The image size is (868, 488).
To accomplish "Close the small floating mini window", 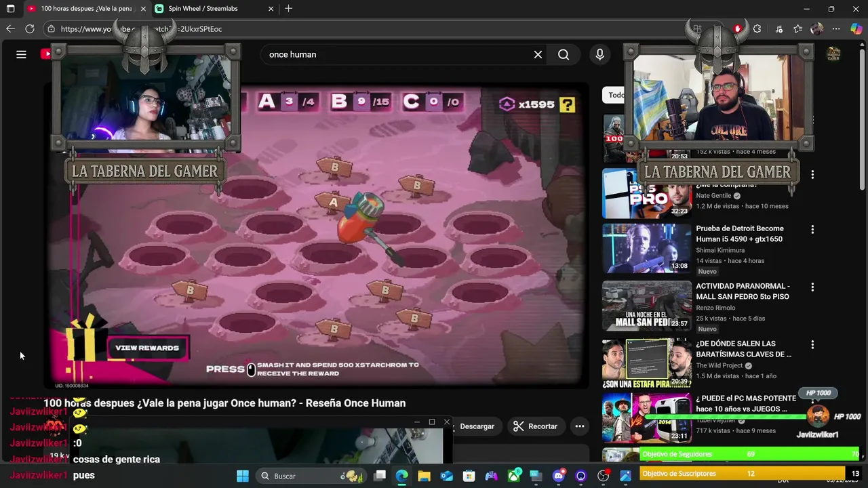I will [x=446, y=422].
